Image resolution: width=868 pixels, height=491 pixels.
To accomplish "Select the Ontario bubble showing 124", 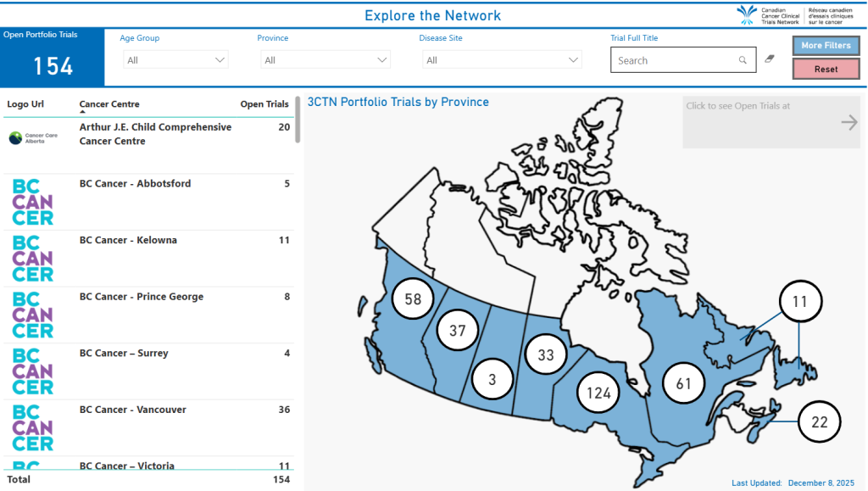I will click(599, 393).
